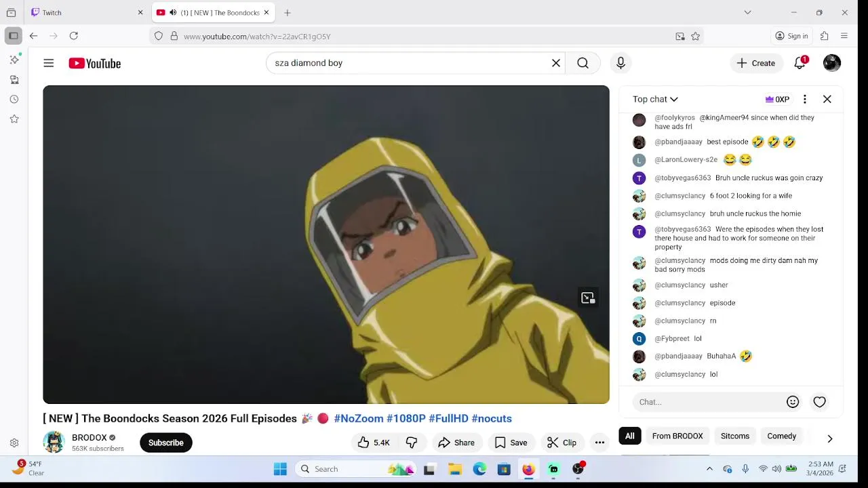Toggle the browser sidebar button
This screenshot has width=868, height=488.
coord(13,36)
